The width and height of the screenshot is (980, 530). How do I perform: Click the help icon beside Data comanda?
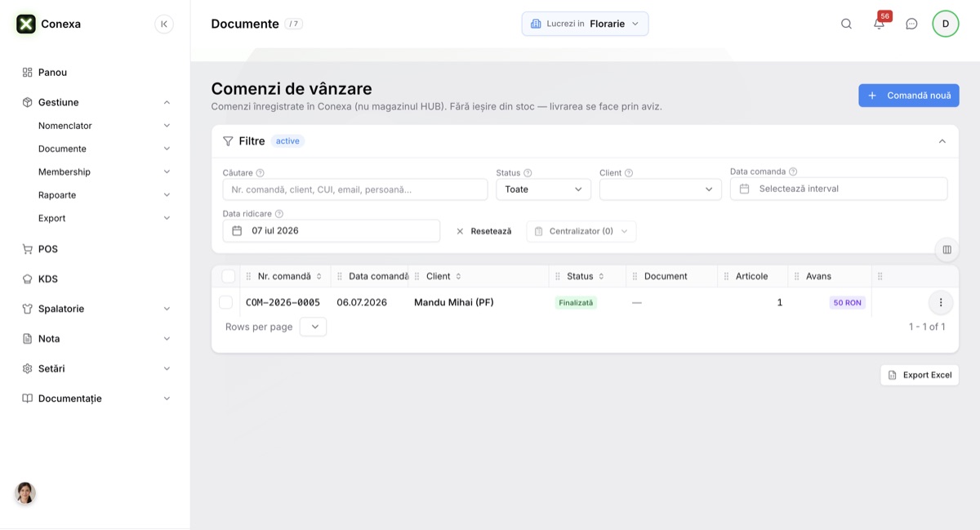coord(793,171)
